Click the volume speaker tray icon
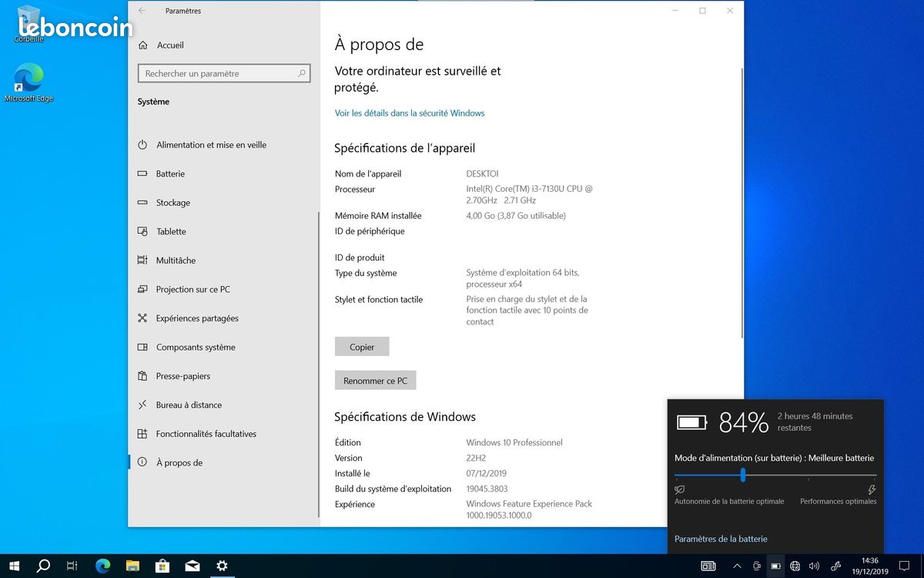The width and height of the screenshot is (924, 578). click(815, 566)
